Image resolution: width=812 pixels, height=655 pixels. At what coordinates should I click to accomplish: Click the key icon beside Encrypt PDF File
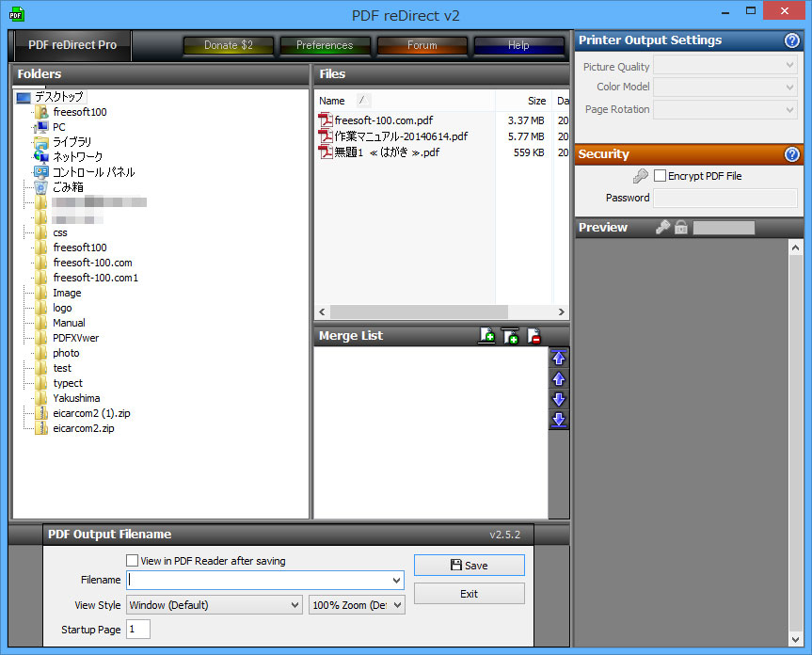641,176
